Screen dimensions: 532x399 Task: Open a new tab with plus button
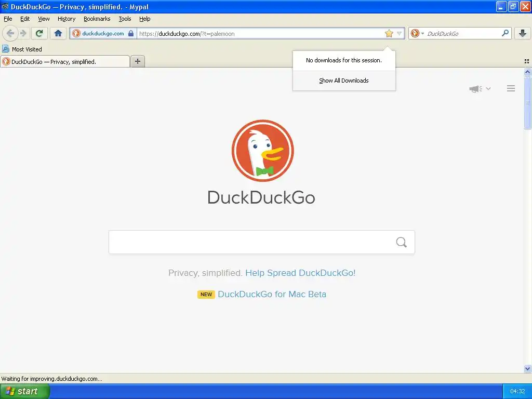click(137, 61)
